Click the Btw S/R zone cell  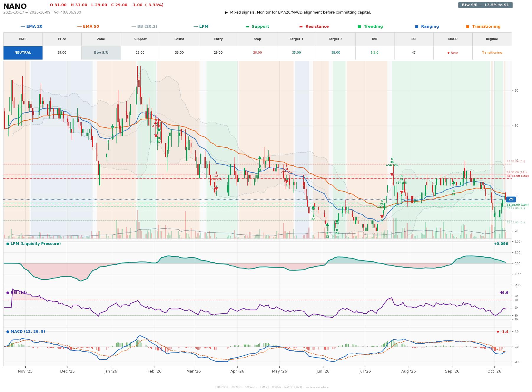(x=101, y=53)
